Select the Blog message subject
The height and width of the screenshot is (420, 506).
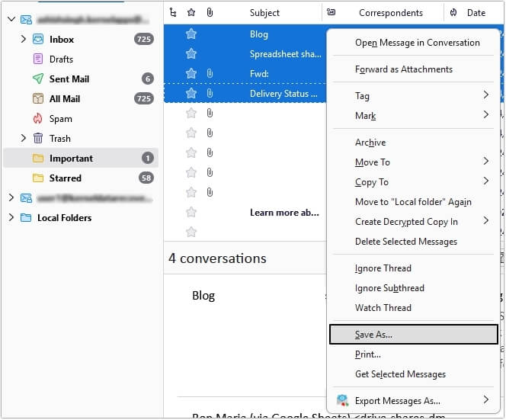(259, 34)
